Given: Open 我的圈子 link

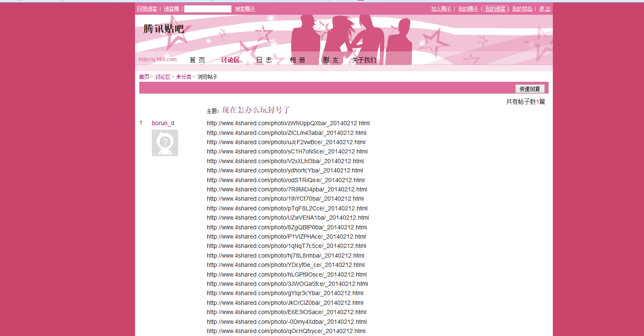Looking at the screenshot, I should [x=468, y=8].
